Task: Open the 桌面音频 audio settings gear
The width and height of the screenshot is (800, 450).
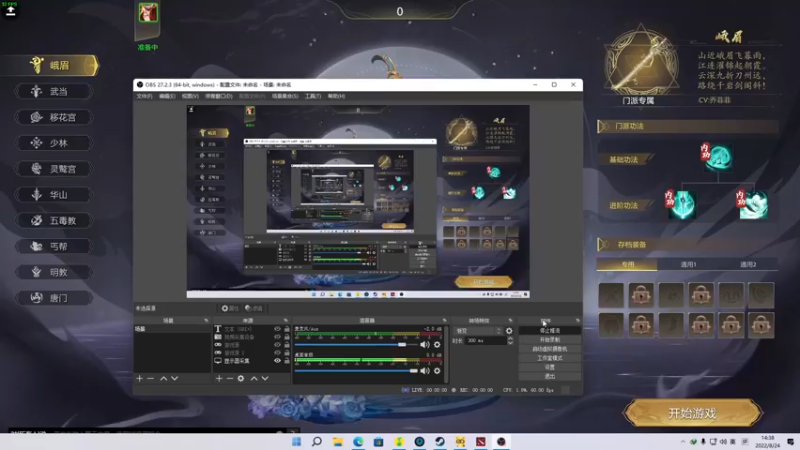Action: (x=437, y=371)
